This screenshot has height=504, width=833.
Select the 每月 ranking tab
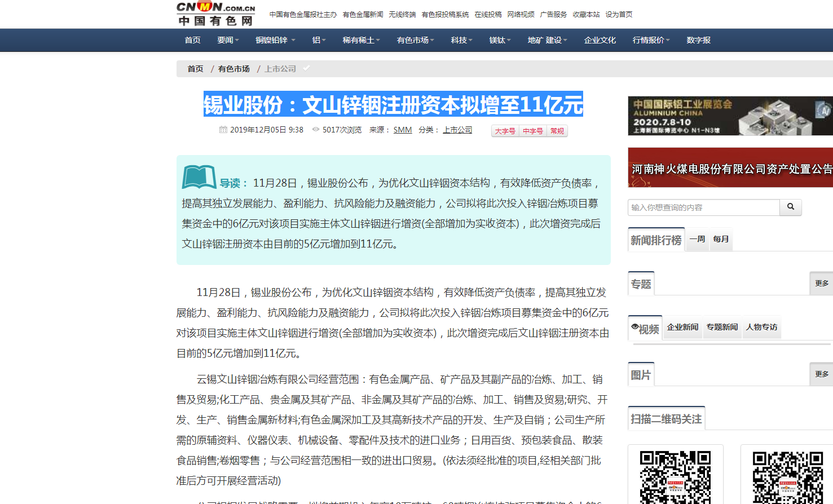720,239
